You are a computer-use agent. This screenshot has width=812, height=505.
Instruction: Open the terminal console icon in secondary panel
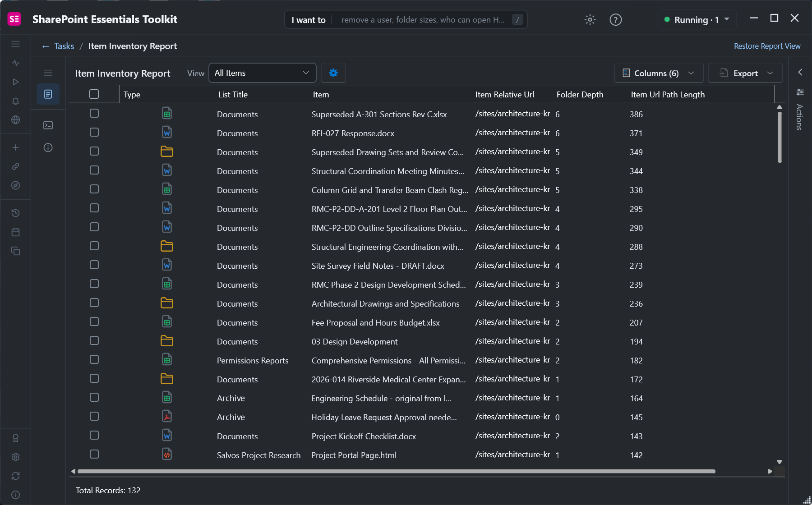(48, 125)
